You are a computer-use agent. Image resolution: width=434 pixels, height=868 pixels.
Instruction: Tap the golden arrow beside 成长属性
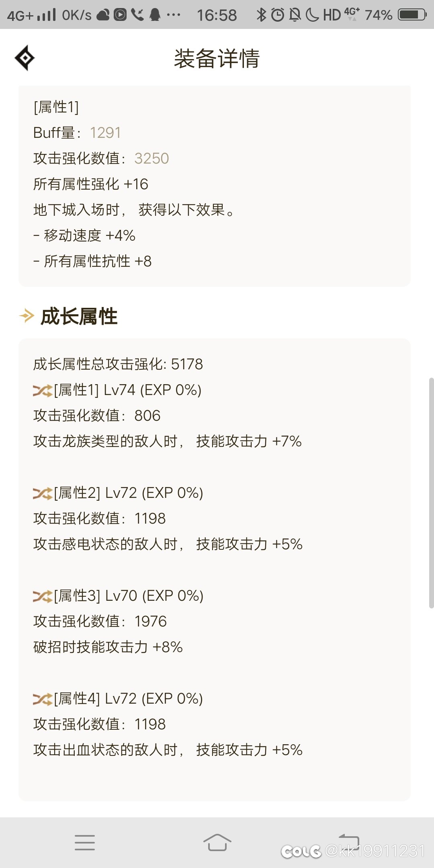27,316
